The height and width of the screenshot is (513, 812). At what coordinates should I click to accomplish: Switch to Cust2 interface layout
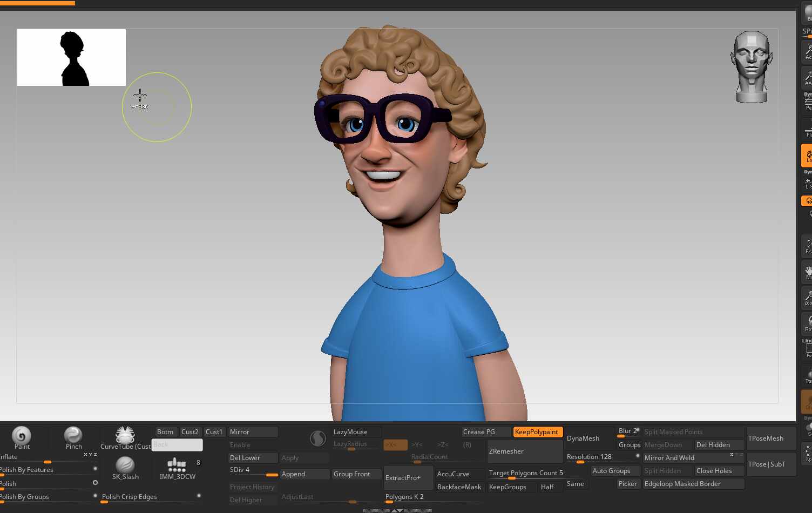click(x=190, y=432)
